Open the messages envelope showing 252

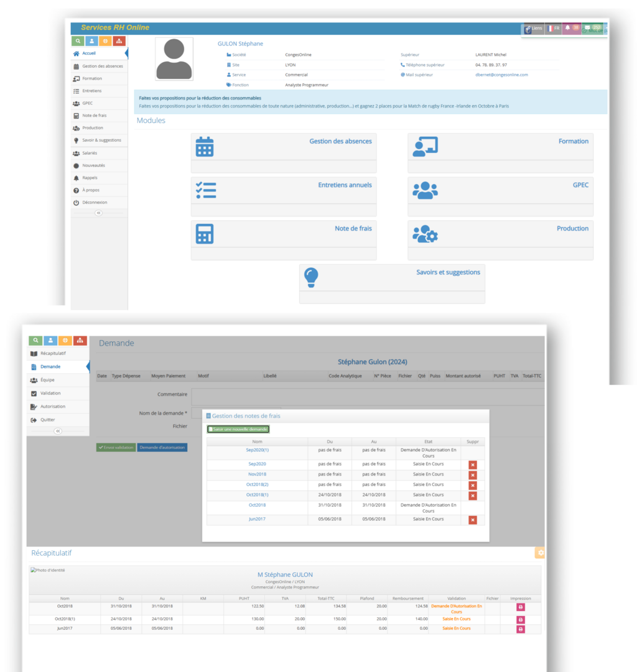pyautogui.click(x=587, y=28)
